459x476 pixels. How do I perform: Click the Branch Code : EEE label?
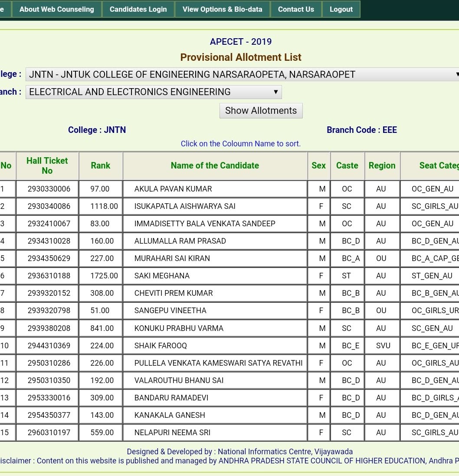362,130
